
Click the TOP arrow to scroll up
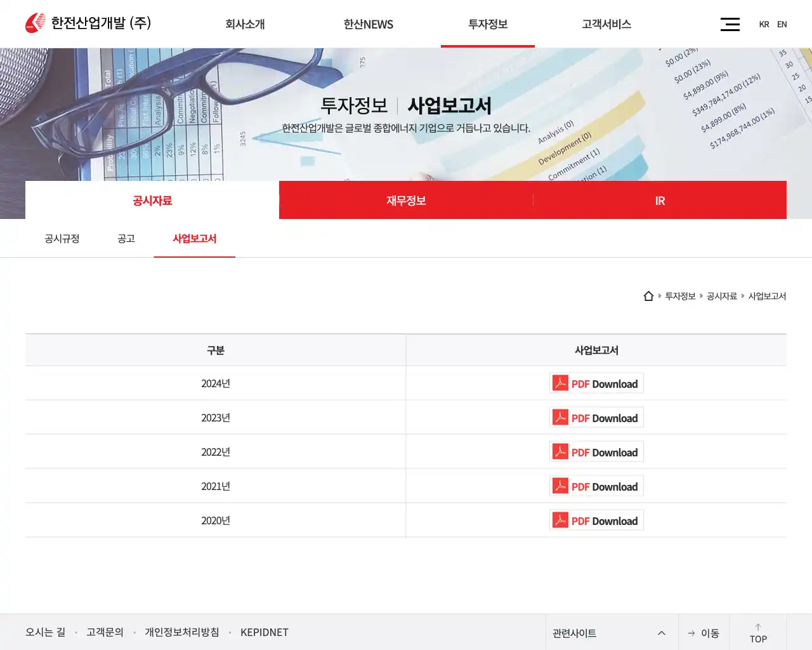pyautogui.click(x=758, y=632)
